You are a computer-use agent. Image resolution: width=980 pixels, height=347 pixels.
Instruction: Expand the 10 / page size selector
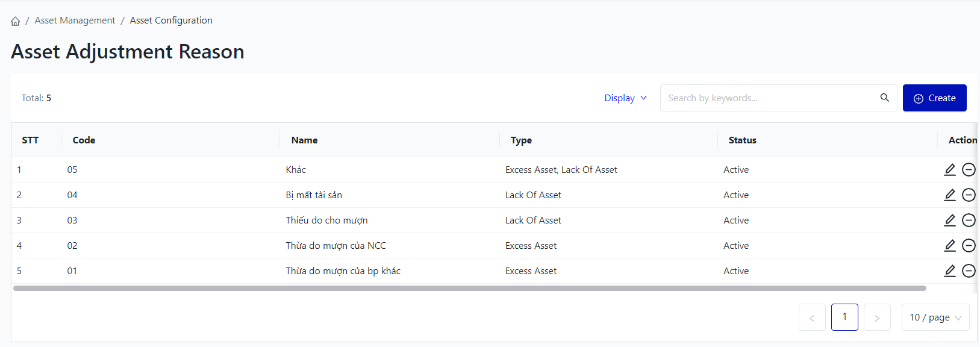pyautogui.click(x=935, y=317)
